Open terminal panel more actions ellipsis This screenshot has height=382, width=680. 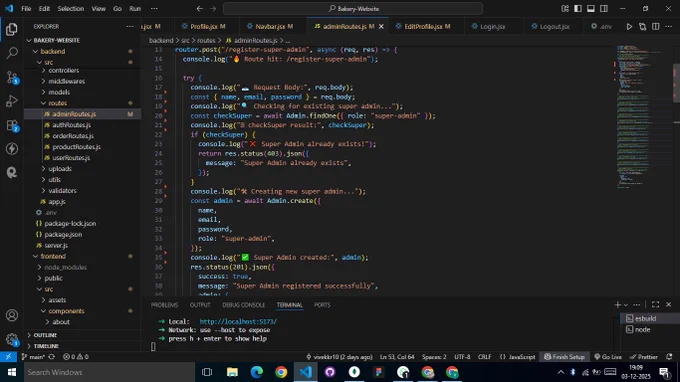[637, 305]
